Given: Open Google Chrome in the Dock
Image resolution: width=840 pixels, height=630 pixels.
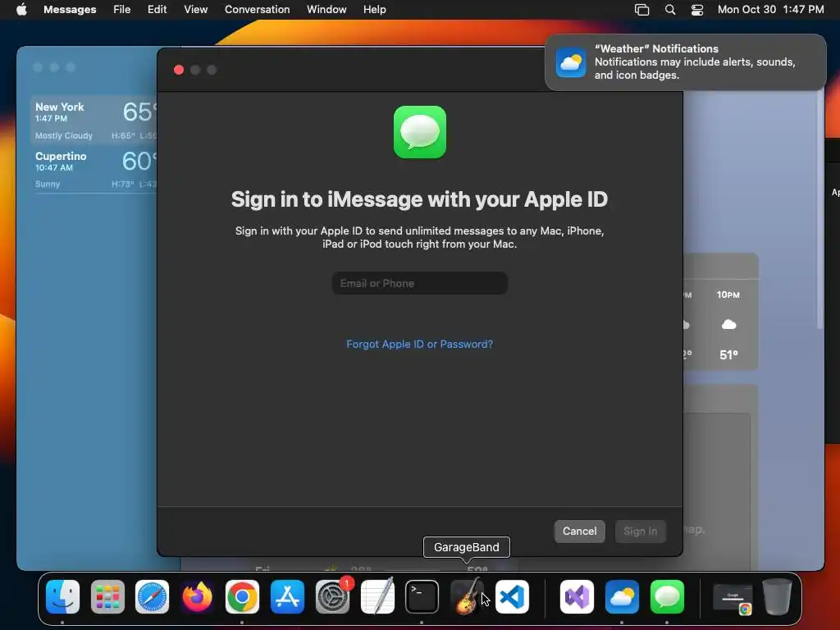Looking at the screenshot, I should pyautogui.click(x=242, y=596).
